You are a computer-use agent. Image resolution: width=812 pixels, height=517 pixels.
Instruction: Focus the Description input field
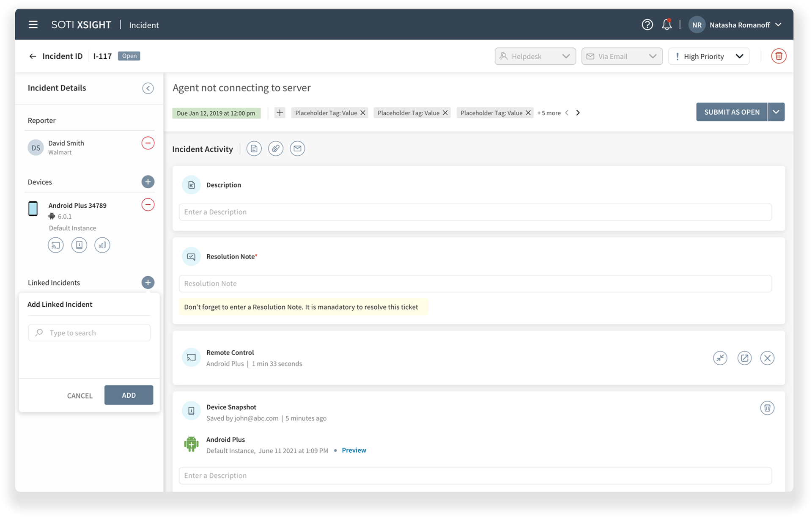click(x=475, y=212)
